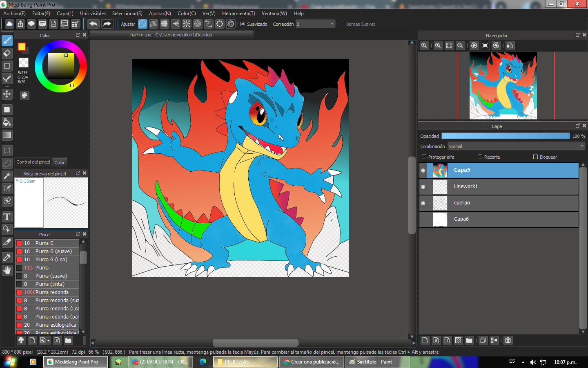
Task: Open the Combinación Normal dropdown
Action: [x=516, y=146]
